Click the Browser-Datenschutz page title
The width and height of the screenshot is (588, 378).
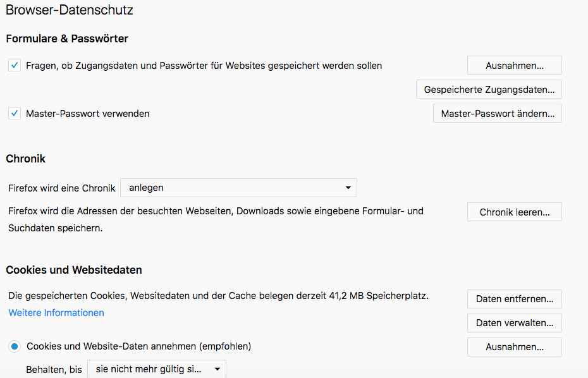(70, 10)
